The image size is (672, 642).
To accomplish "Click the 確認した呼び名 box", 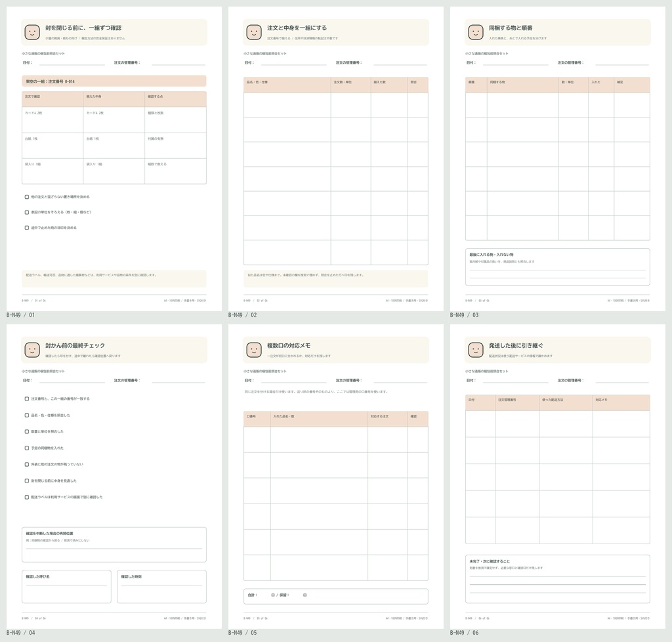I will click(x=66, y=587).
